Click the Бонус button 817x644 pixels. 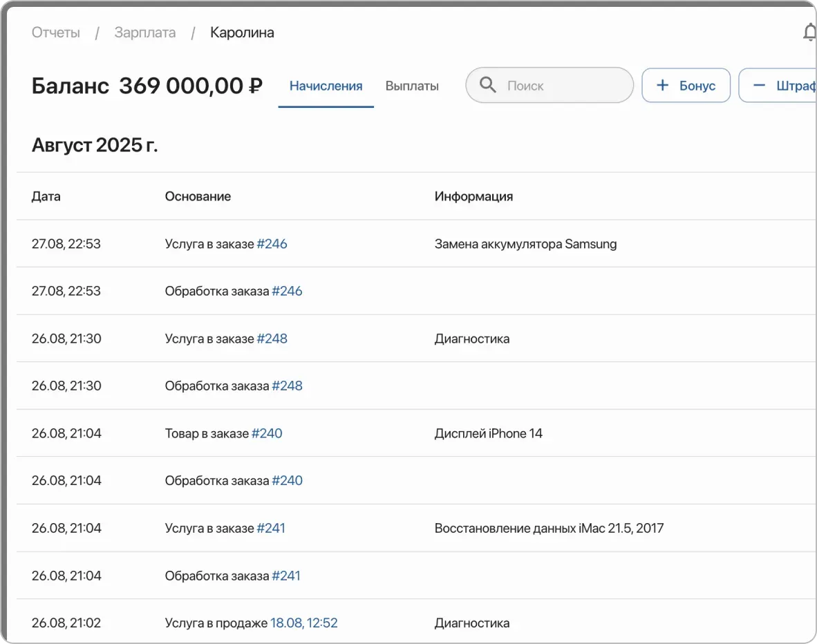[x=686, y=85]
